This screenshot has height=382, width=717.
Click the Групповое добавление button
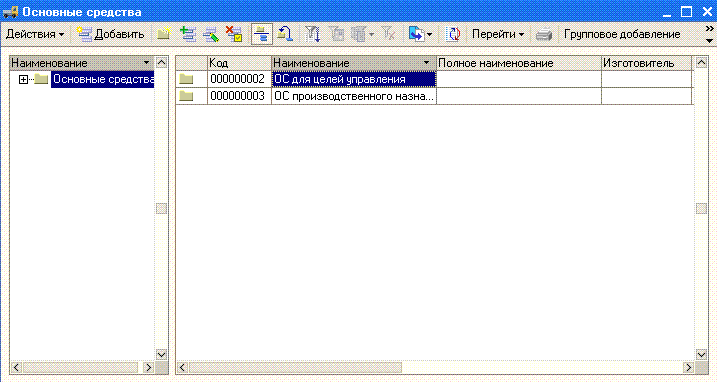coord(622,34)
